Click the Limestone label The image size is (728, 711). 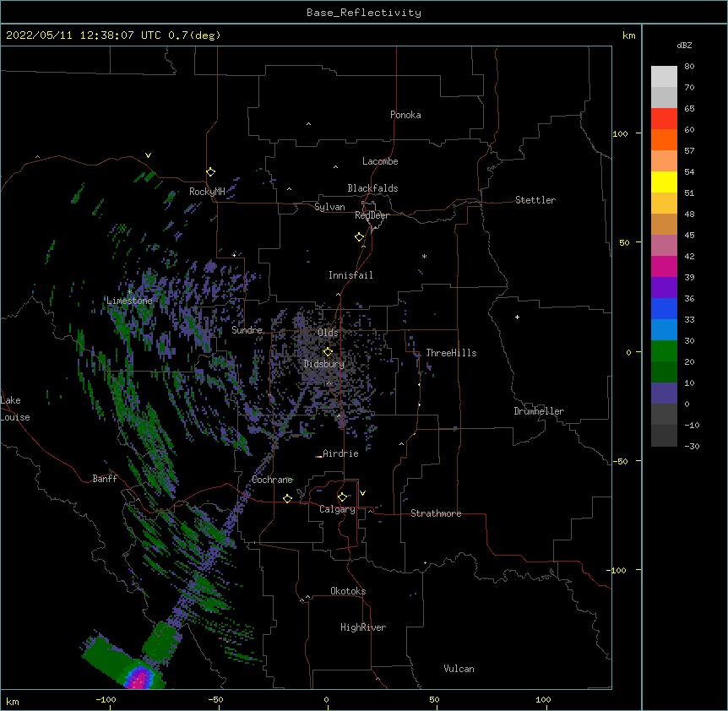tap(129, 301)
